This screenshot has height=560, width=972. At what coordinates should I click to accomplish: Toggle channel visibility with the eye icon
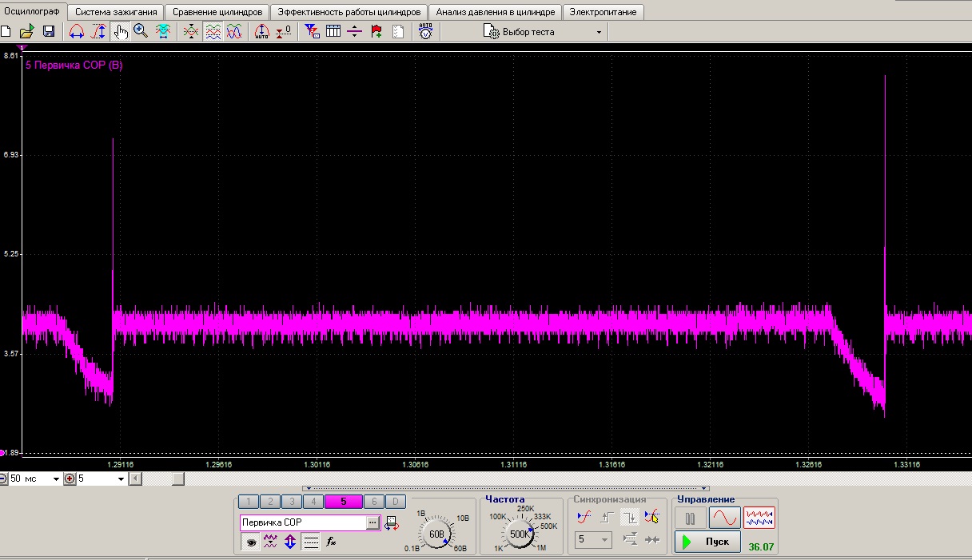[251, 542]
